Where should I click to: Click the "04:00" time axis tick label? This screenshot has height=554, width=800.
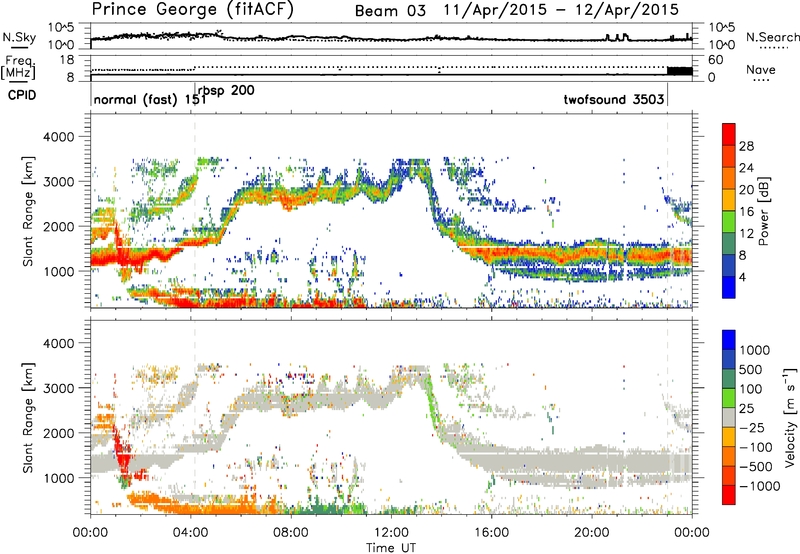(x=190, y=533)
